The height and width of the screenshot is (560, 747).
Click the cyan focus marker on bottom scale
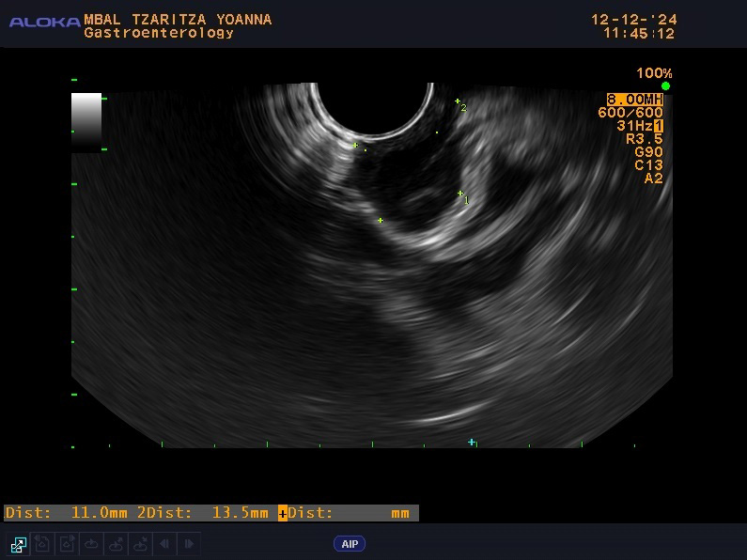(x=472, y=442)
